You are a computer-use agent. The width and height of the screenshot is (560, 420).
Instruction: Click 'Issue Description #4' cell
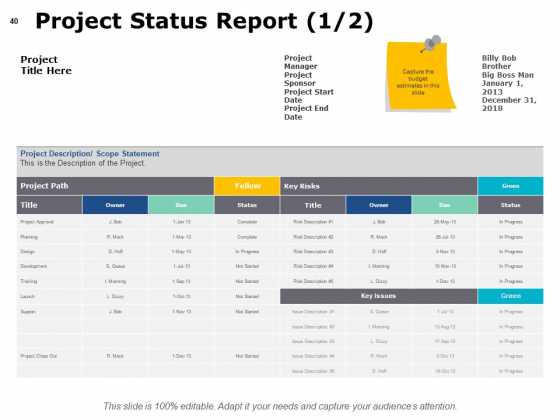coord(313,356)
